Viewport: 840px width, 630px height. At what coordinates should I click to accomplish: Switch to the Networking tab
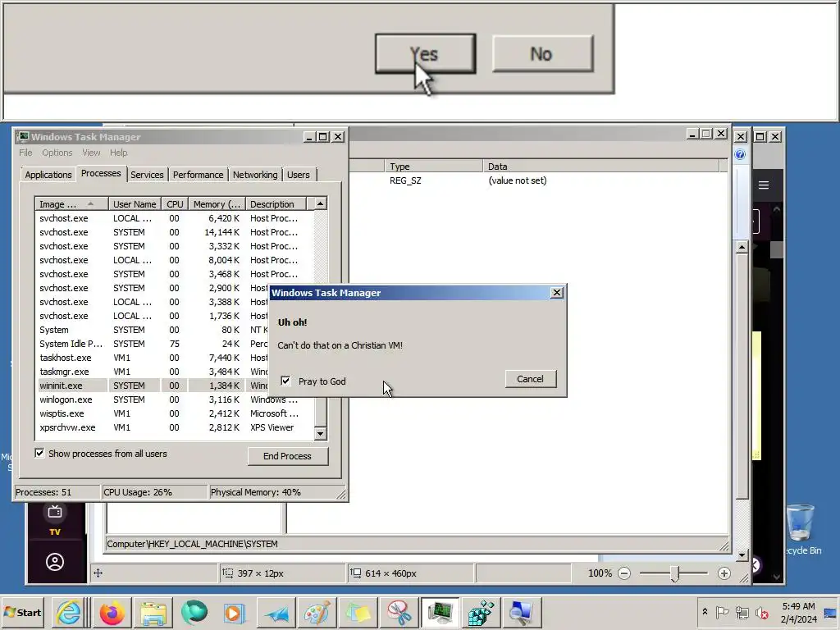255,175
